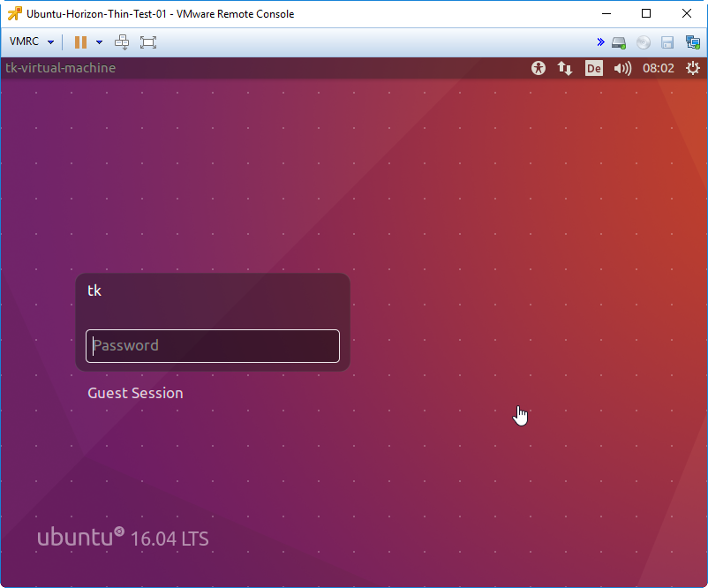Choose Guest Session login
This screenshot has height=588, width=708.
point(135,393)
